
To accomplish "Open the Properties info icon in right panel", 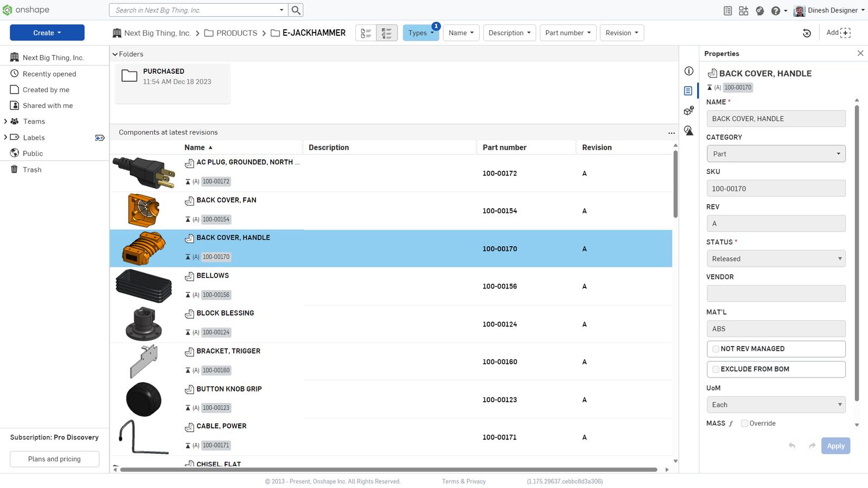I will [688, 71].
